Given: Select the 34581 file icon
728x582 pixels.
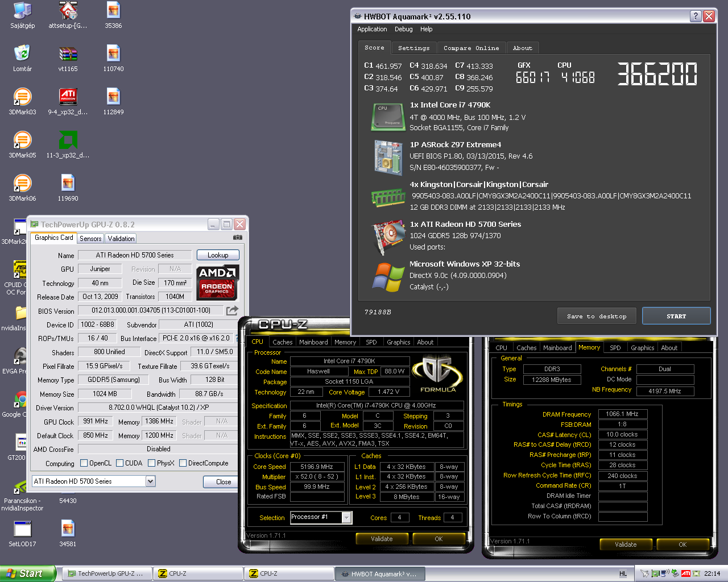Looking at the screenshot, I should pos(68,534).
